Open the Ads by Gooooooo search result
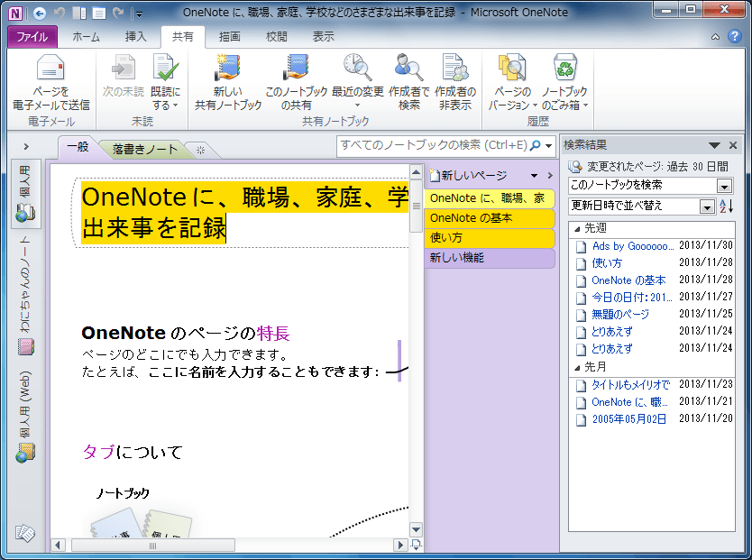The image size is (752, 560). click(632, 246)
